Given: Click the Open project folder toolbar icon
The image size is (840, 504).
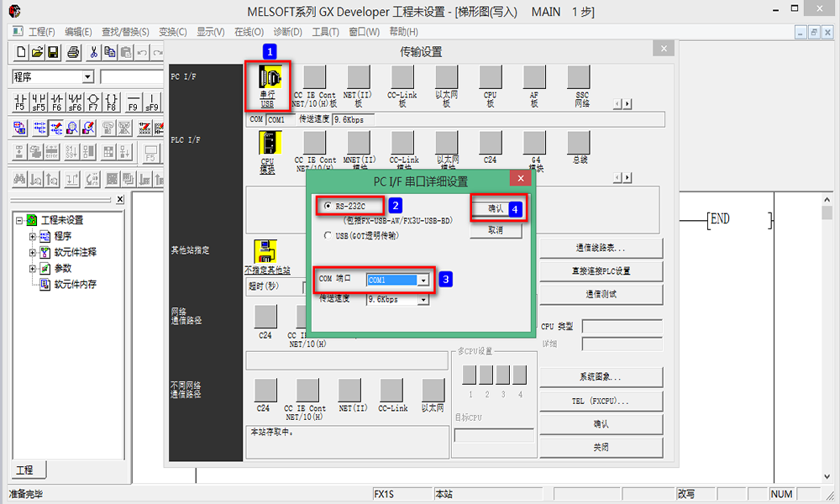Looking at the screenshot, I should pos(37,53).
